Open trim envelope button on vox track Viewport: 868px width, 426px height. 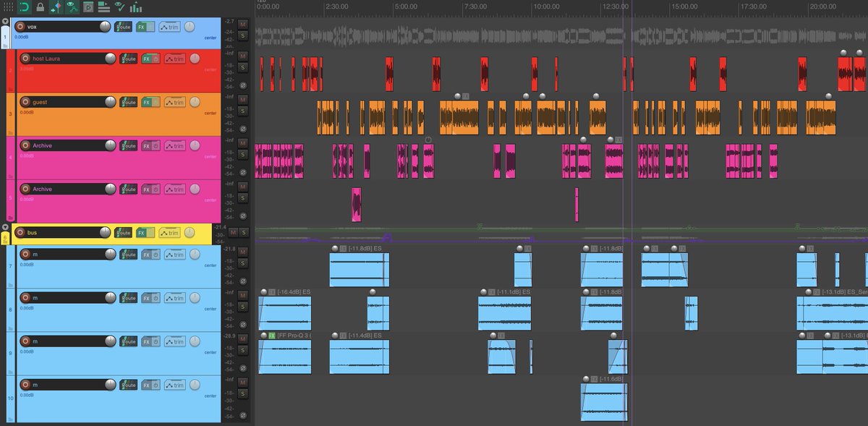[x=169, y=27]
